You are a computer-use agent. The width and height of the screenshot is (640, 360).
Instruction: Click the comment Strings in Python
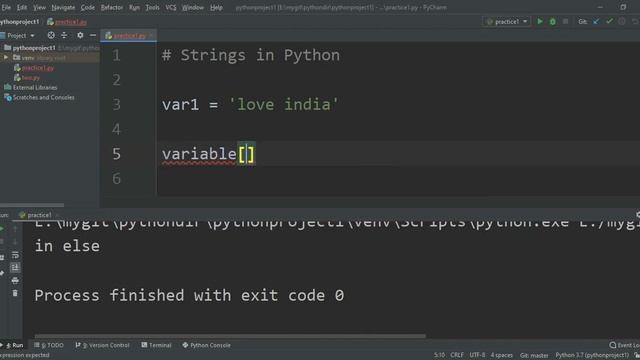tap(251, 55)
